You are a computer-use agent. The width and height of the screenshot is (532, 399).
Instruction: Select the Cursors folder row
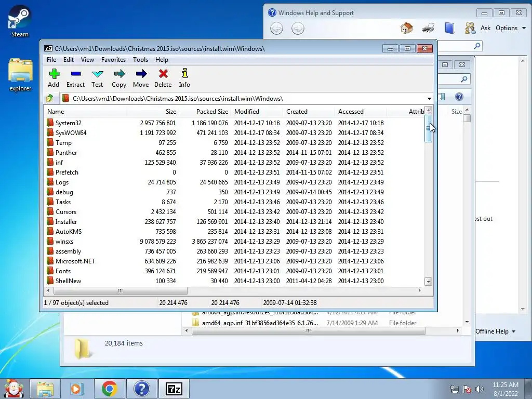pos(234,211)
